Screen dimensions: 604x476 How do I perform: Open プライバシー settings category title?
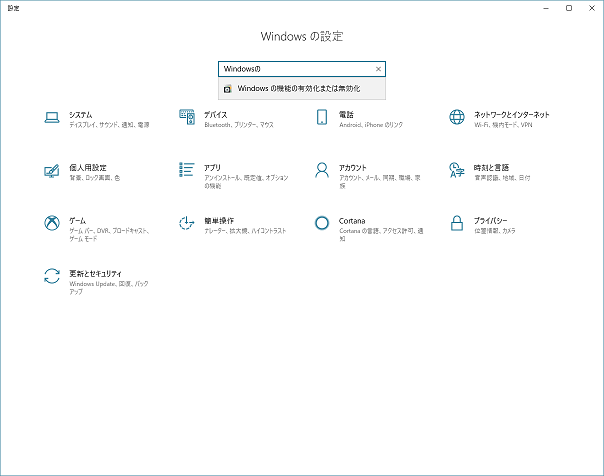[x=490, y=221]
